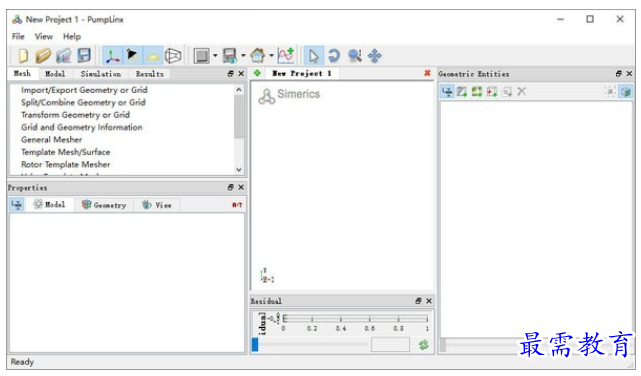The height and width of the screenshot is (376, 641).
Task: Click the green add view icon
Action: 257,73
